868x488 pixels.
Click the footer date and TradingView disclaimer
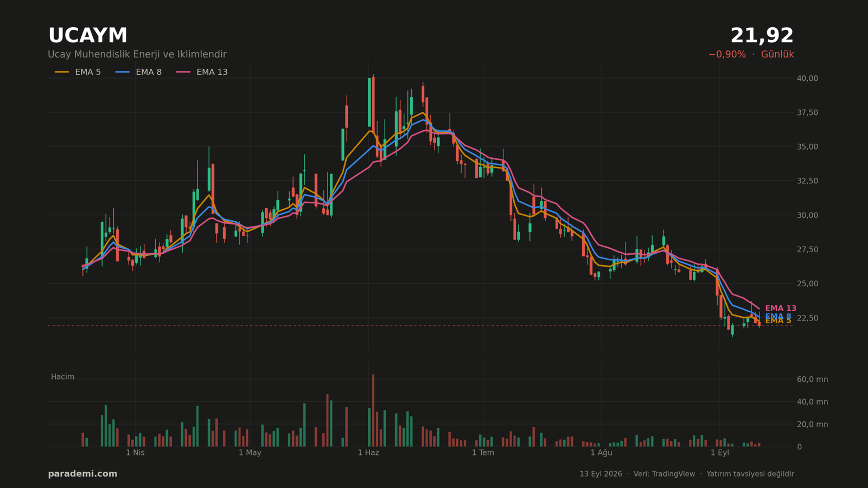point(687,474)
